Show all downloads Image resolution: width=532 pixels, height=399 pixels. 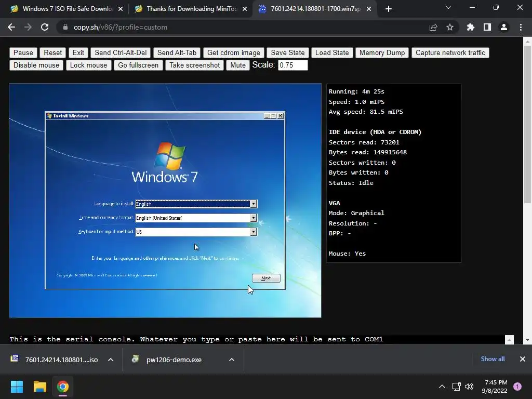point(493,359)
